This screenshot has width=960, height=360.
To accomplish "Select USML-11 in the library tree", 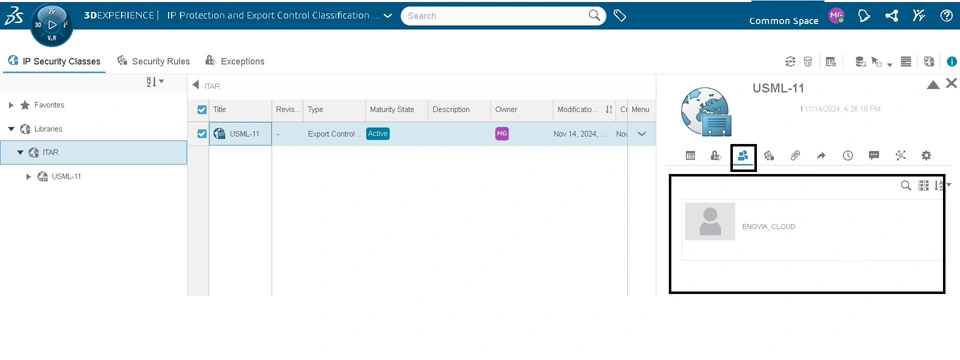I will 66,176.
